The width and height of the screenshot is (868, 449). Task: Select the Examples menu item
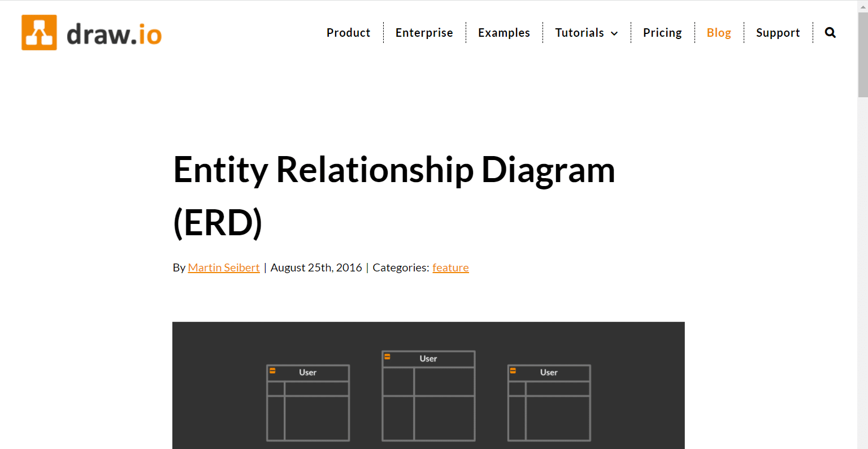[504, 33]
